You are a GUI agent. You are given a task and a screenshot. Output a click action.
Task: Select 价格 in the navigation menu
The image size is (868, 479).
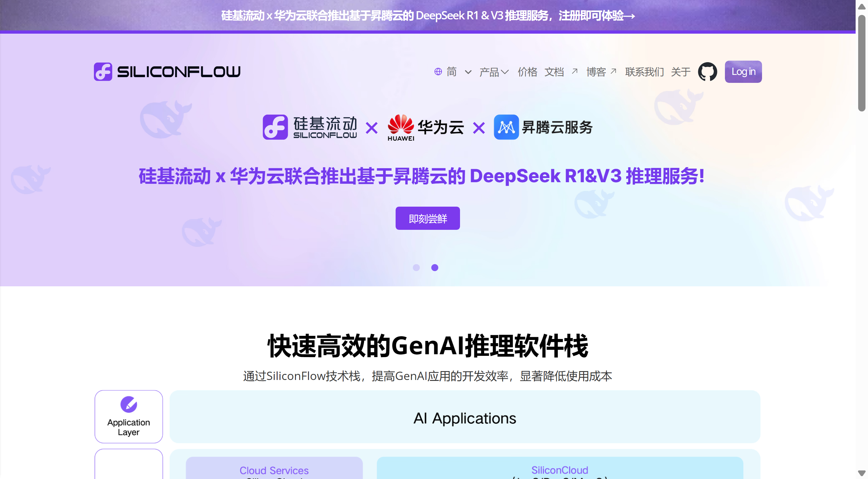(527, 71)
